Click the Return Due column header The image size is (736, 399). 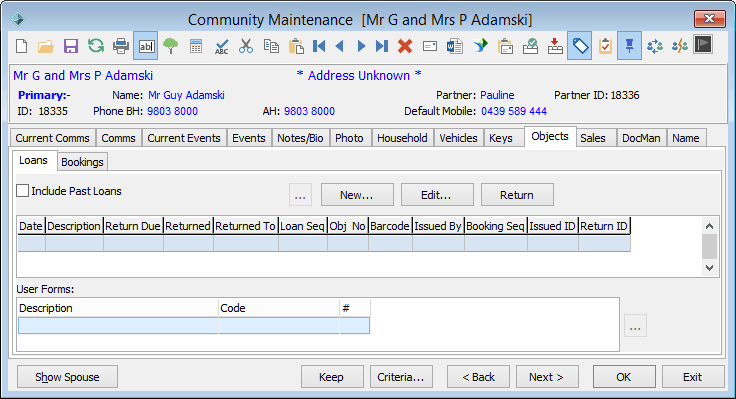(x=133, y=226)
